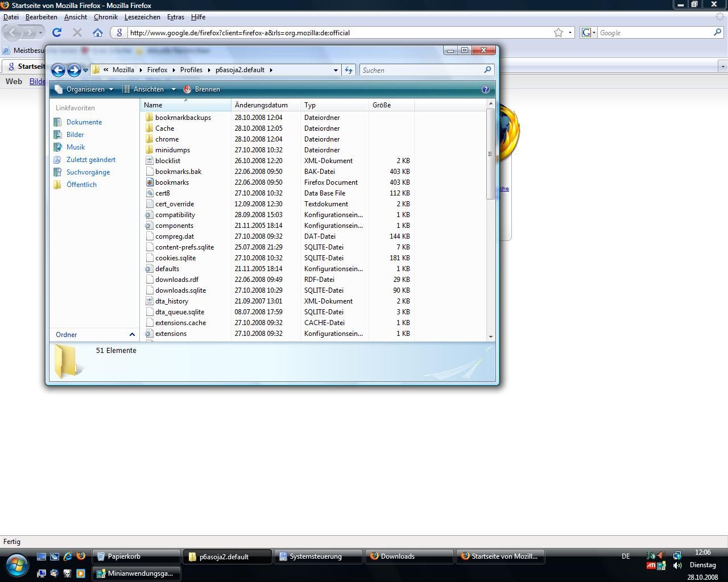This screenshot has width=728, height=582.
Task: Open the Chronik menu
Action: pyautogui.click(x=106, y=17)
